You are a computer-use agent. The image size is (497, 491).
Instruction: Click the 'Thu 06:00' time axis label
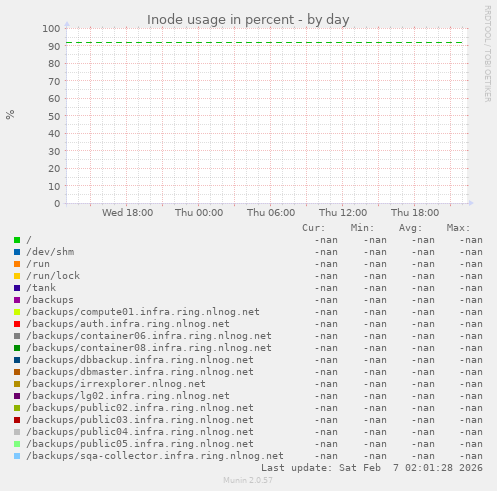point(271,213)
